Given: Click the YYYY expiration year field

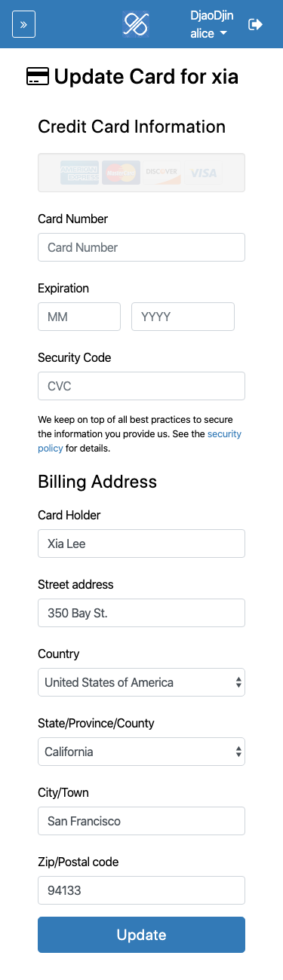Looking at the screenshot, I should click(x=183, y=317).
